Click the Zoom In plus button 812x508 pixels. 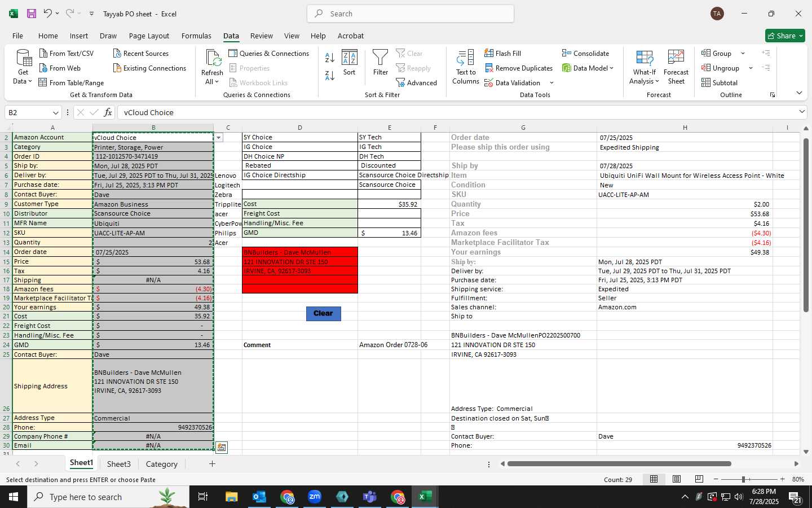click(x=782, y=479)
